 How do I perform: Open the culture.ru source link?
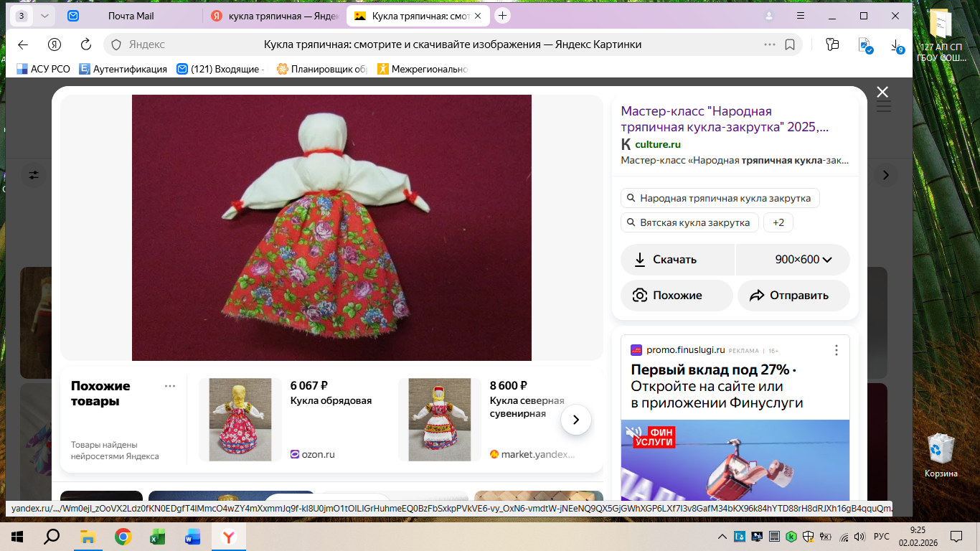click(x=657, y=144)
